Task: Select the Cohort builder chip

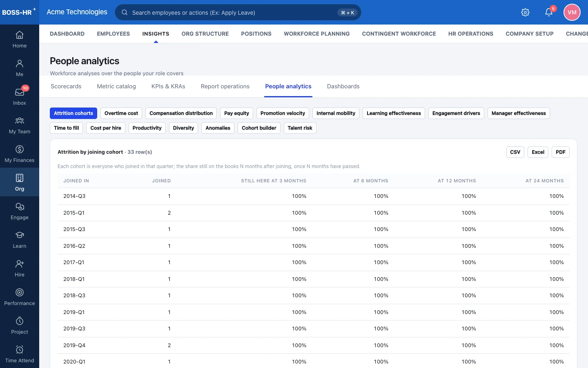Action: [x=259, y=128]
